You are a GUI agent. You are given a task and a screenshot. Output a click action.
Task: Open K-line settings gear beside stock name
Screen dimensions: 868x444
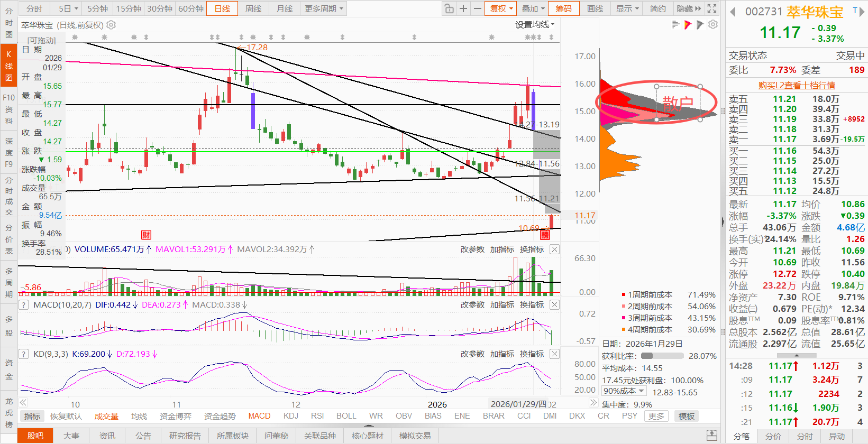click(111, 25)
